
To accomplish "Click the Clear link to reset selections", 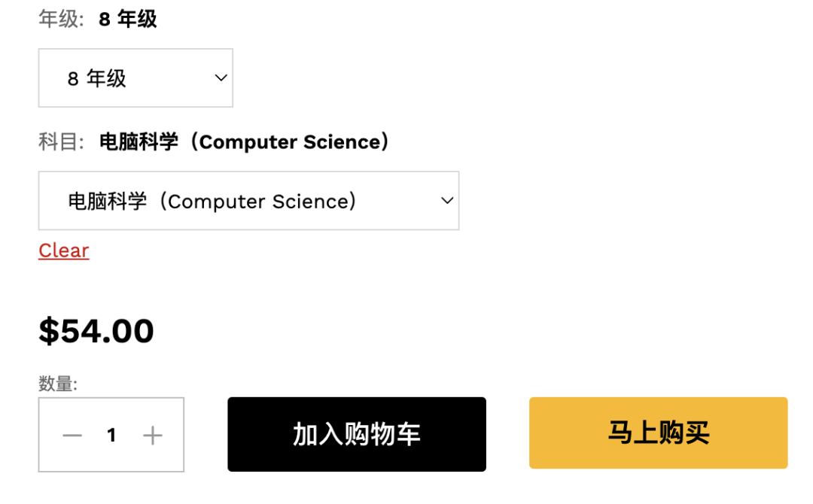I will (63, 250).
